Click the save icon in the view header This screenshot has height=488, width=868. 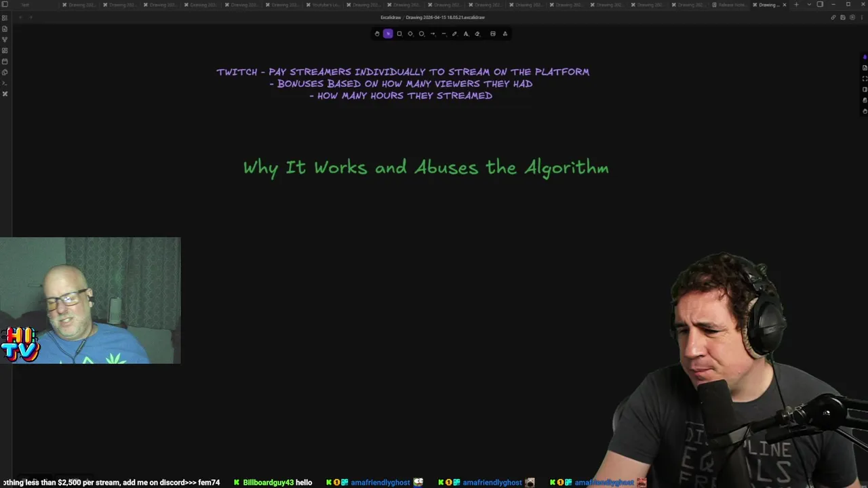843,18
